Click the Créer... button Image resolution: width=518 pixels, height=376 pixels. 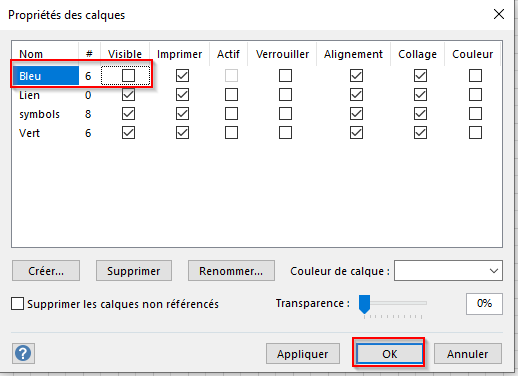[x=46, y=271]
